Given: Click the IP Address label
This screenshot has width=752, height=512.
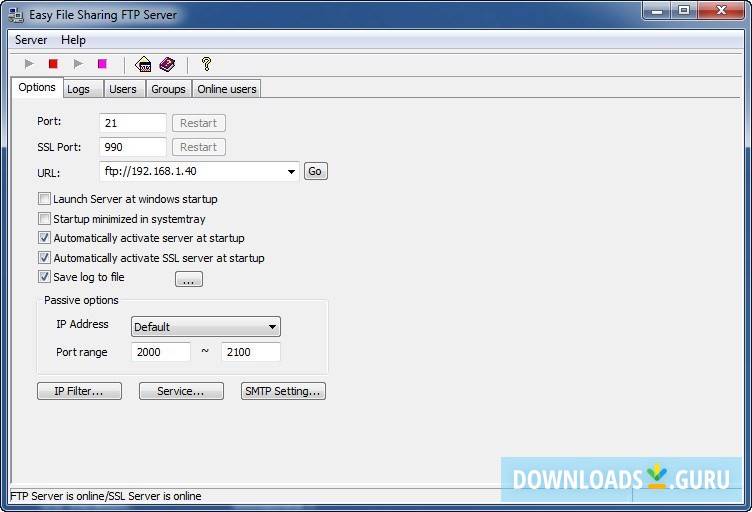Looking at the screenshot, I should [82, 324].
